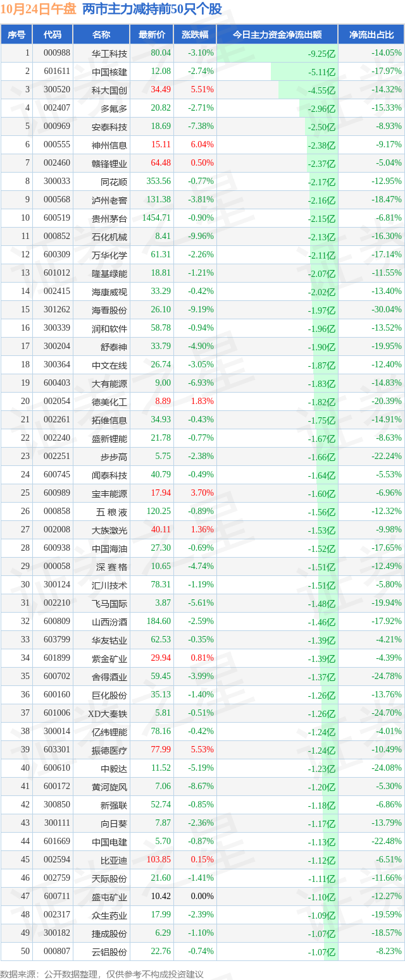Click 黄河旋风 change value -8.67%
Image resolution: width=405 pixels, height=980 pixels.
(201, 787)
